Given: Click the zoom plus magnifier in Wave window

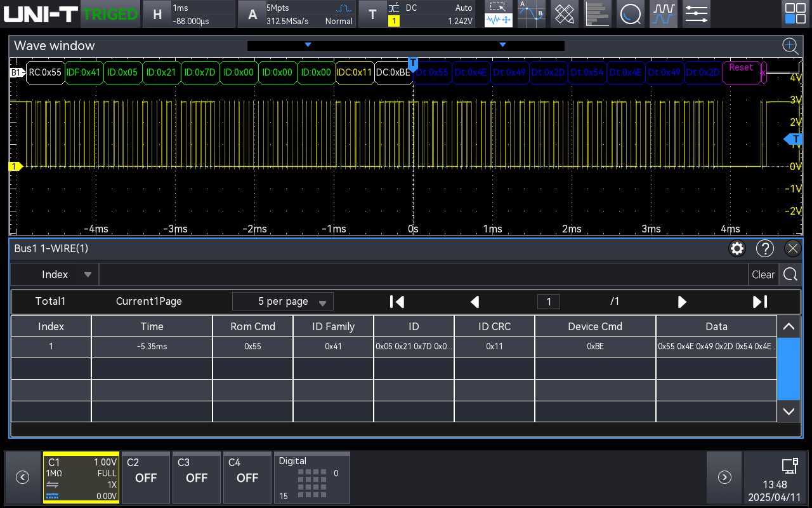Looking at the screenshot, I should tap(790, 45).
